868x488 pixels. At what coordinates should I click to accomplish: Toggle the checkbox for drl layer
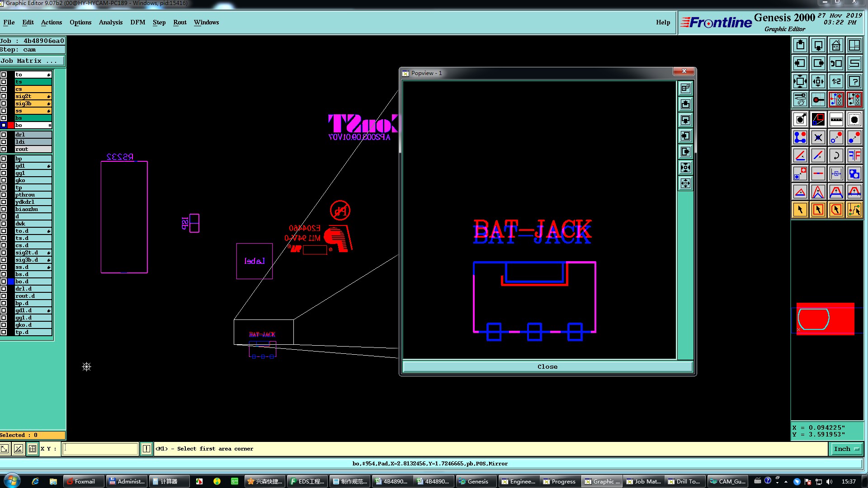(4, 135)
